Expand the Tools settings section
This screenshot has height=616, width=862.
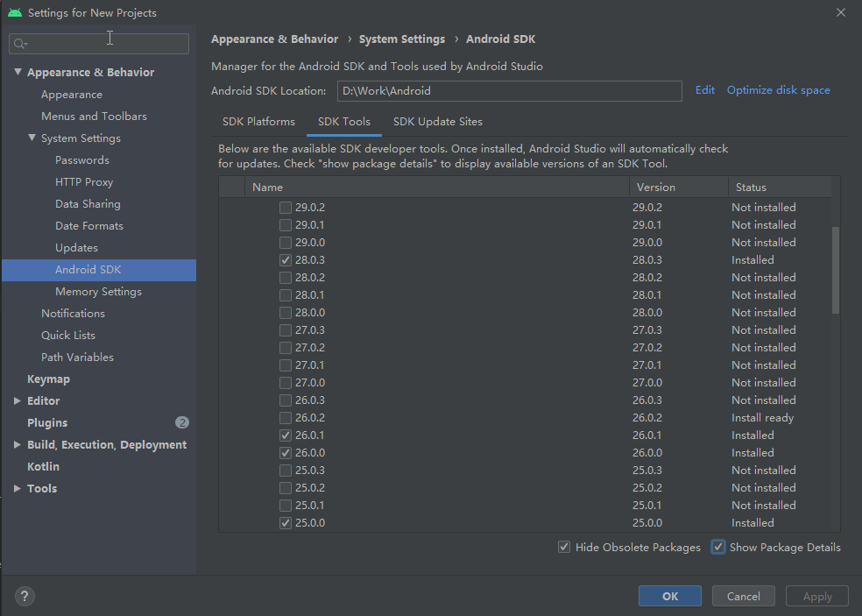click(18, 488)
